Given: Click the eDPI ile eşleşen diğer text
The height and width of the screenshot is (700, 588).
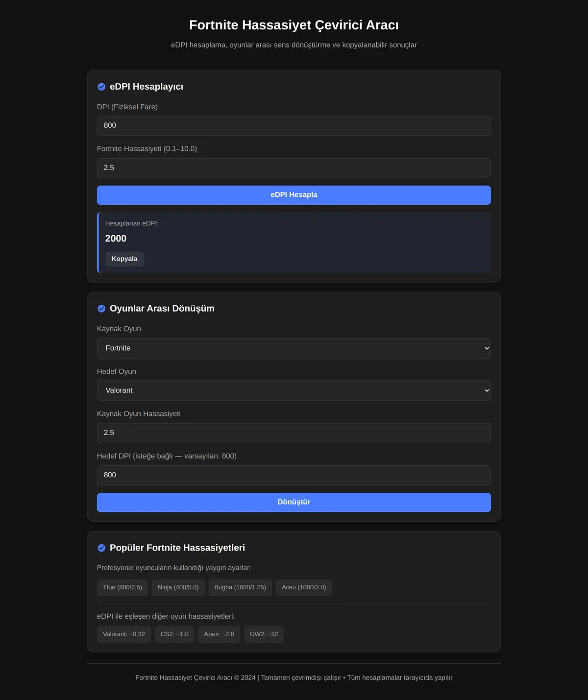Looking at the screenshot, I should [166, 616].
